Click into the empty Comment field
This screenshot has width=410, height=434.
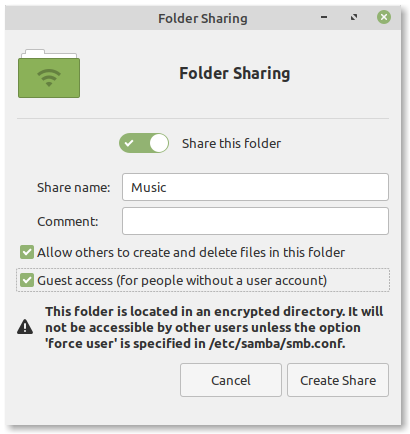(255, 221)
